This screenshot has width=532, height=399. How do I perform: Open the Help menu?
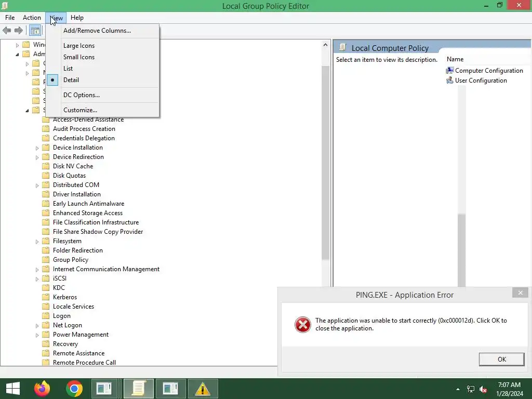click(77, 18)
